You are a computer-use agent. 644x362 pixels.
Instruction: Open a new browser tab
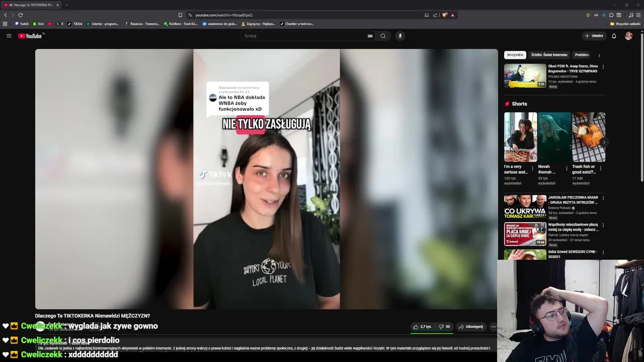point(66,5)
